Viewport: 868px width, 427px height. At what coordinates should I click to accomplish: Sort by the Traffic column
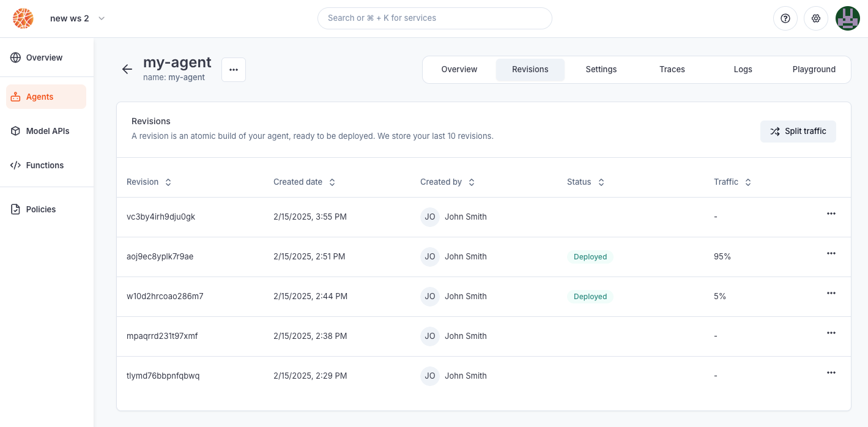[733, 182]
